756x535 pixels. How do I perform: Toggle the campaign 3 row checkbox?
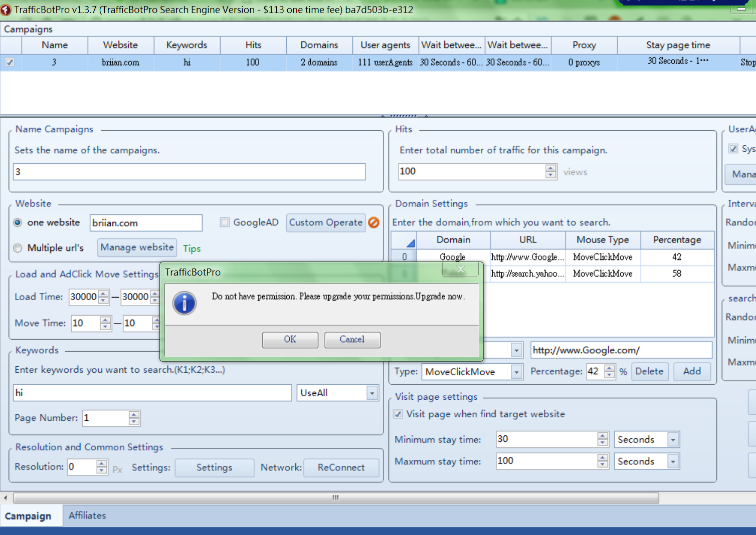pyautogui.click(x=10, y=62)
